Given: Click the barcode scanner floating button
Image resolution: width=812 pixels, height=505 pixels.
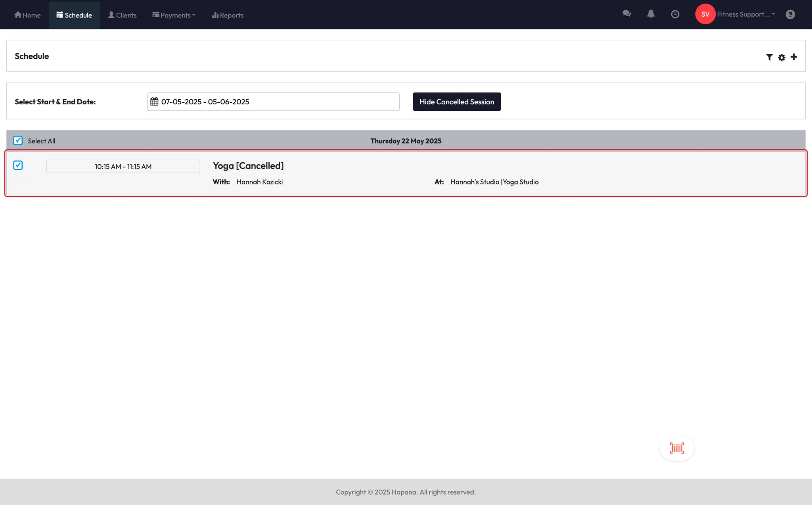Looking at the screenshot, I should point(677,448).
